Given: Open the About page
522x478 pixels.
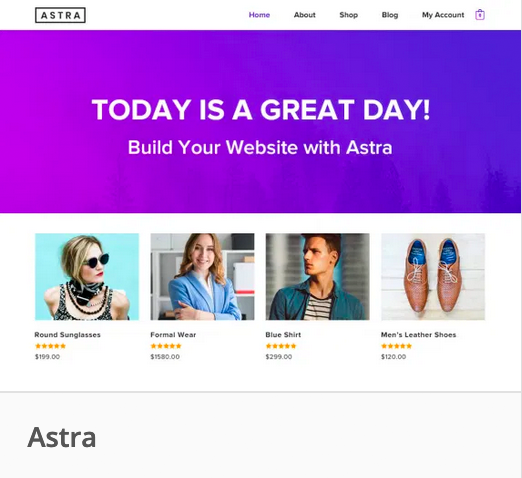Looking at the screenshot, I should [305, 15].
